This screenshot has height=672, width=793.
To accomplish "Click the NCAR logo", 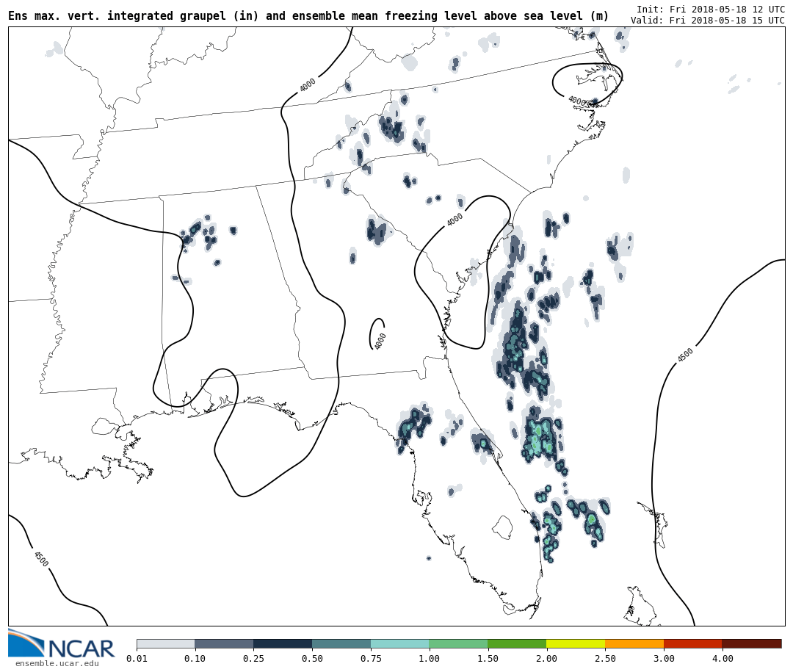I will click(x=62, y=644).
